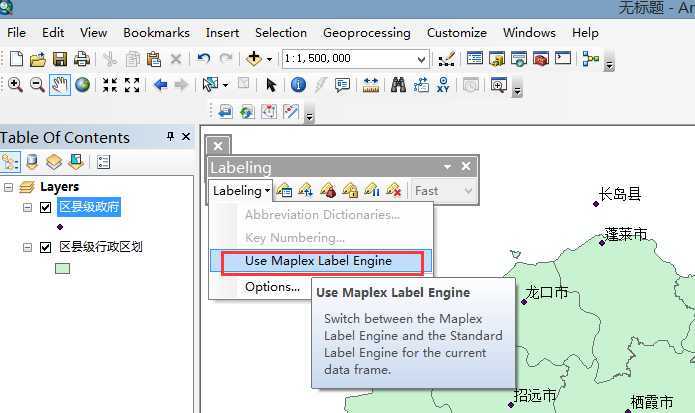Viewport: 695px width, 413px height.
Task: Click the Print icon
Action: click(x=82, y=59)
